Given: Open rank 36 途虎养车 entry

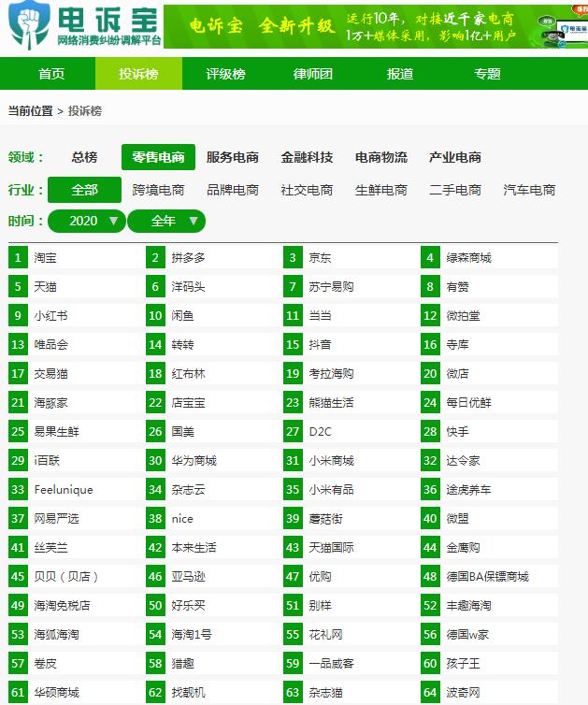Looking at the screenshot, I should pyautogui.click(x=490, y=490).
